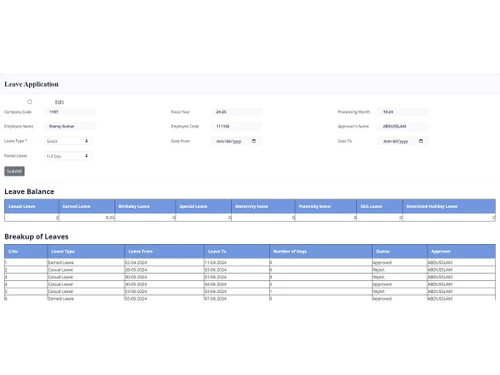Click the Date To date field

coord(403,141)
